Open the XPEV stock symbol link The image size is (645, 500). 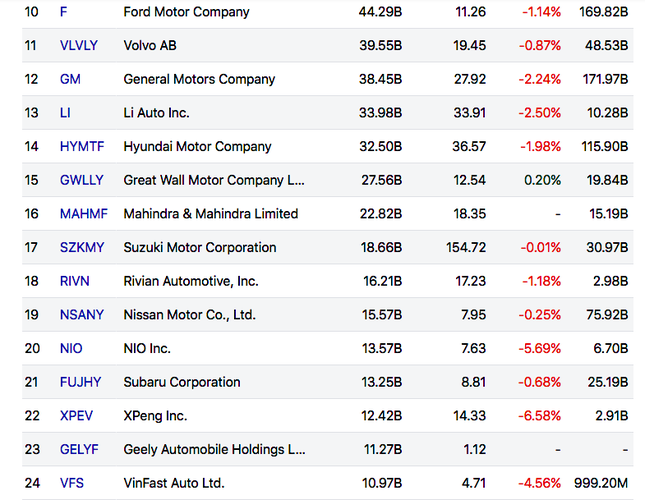tap(76, 415)
